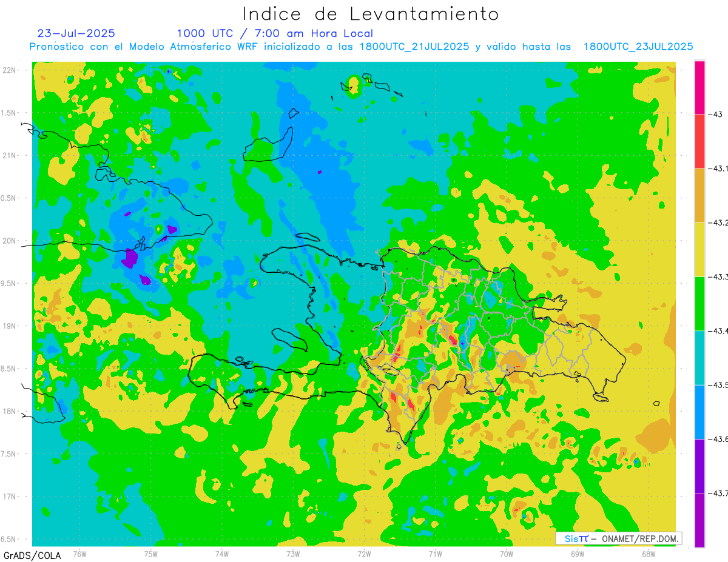Screen dimensions: 728x562
Task: Click the "68W" longitude label
Action: pos(649,554)
